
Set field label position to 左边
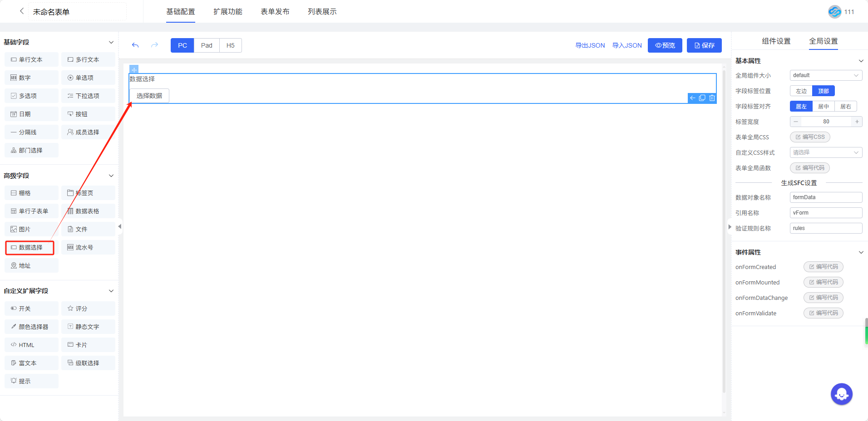[x=801, y=91]
